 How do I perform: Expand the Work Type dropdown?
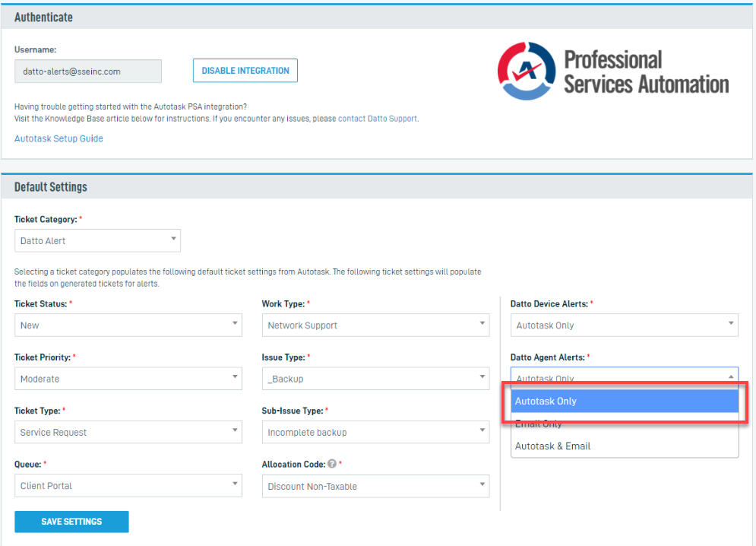[375, 325]
